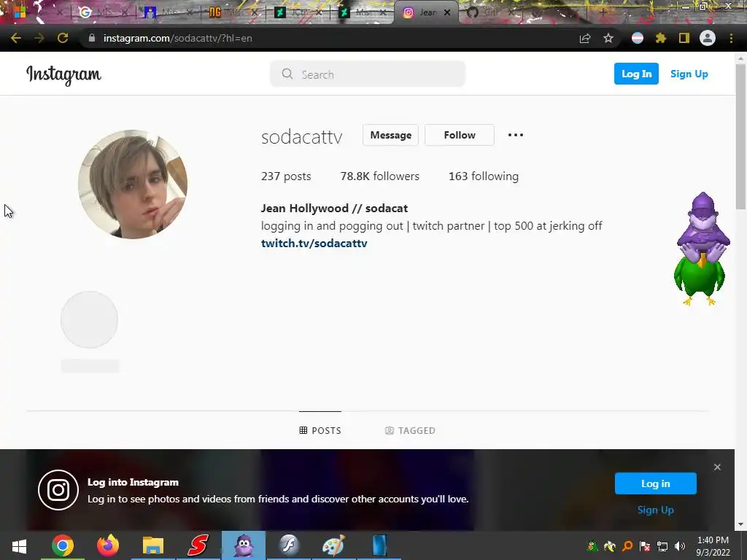Click Log in on the bottom banner
The height and width of the screenshot is (560, 747).
[656, 484]
